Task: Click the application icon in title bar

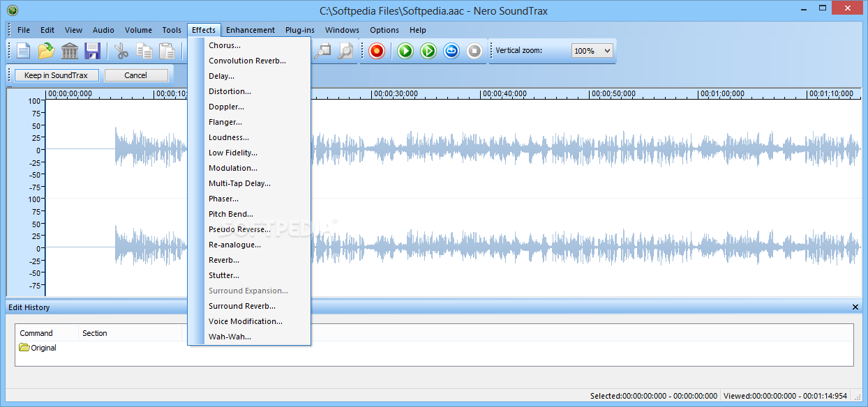Action: 12,10
